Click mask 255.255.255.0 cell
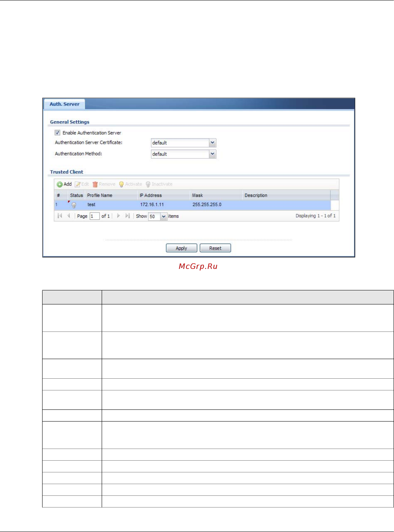394x532 pixels. (x=207, y=205)
